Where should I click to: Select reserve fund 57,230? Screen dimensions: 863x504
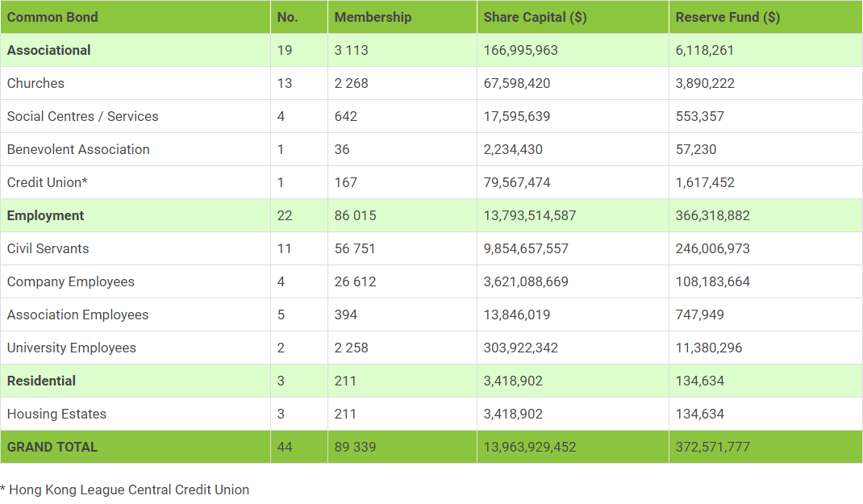696,149
